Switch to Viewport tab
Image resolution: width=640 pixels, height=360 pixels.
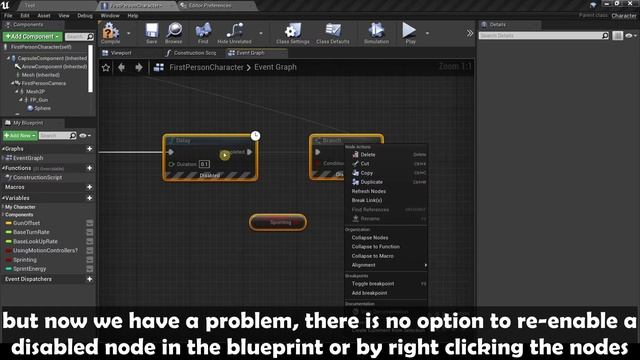tap(121, 53)
